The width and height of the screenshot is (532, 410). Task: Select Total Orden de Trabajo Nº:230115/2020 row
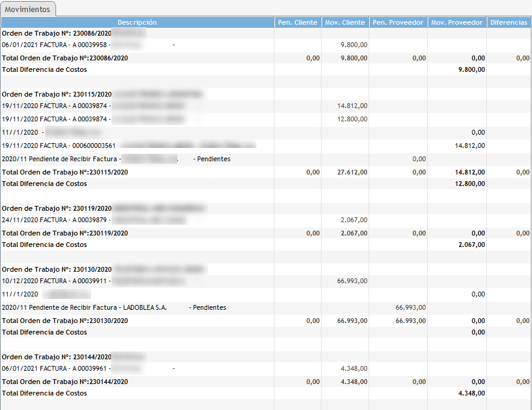coord(65,172)
